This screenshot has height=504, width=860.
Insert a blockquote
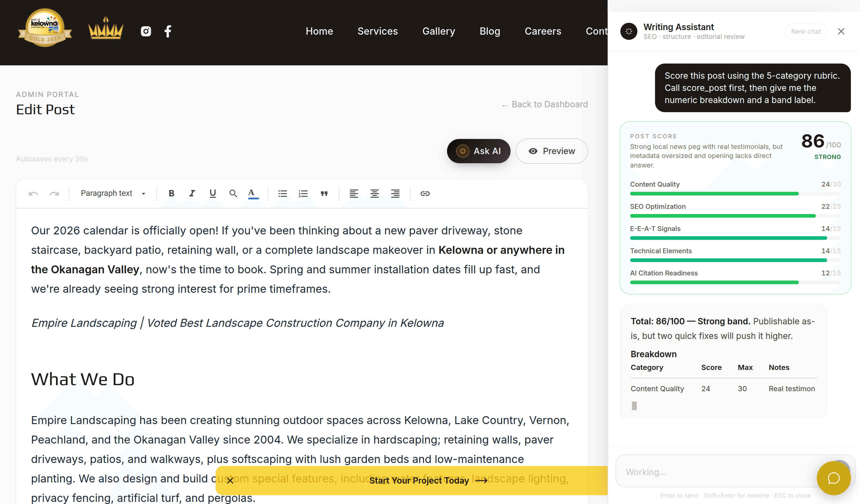click(324, 193)
